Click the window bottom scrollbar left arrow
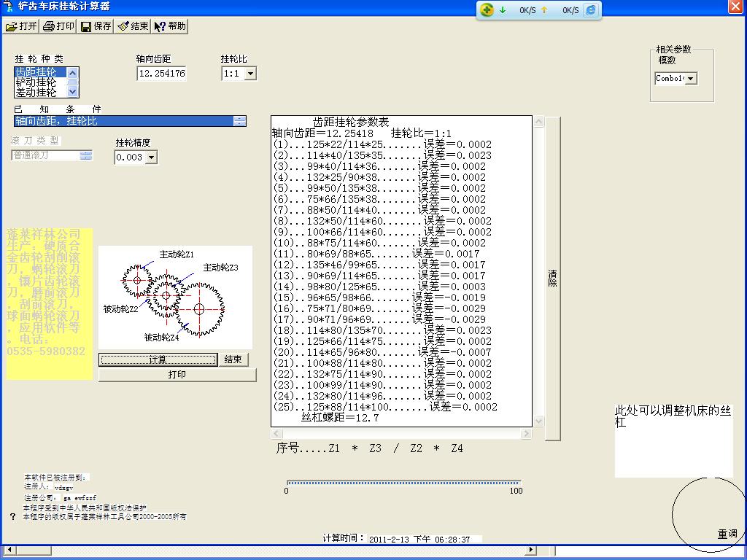Viewport: 747px width, 560px height. (x=9, y=550)
